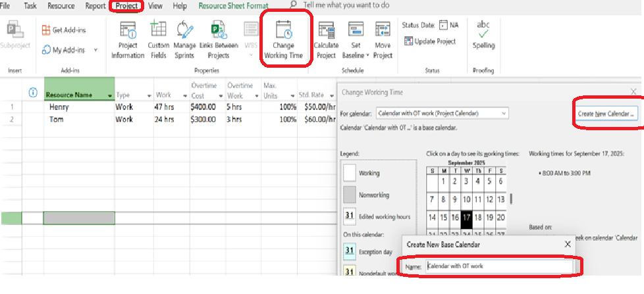Switch to the View tab
Screen dimensions: 644x294
click(x=155, y=6)
